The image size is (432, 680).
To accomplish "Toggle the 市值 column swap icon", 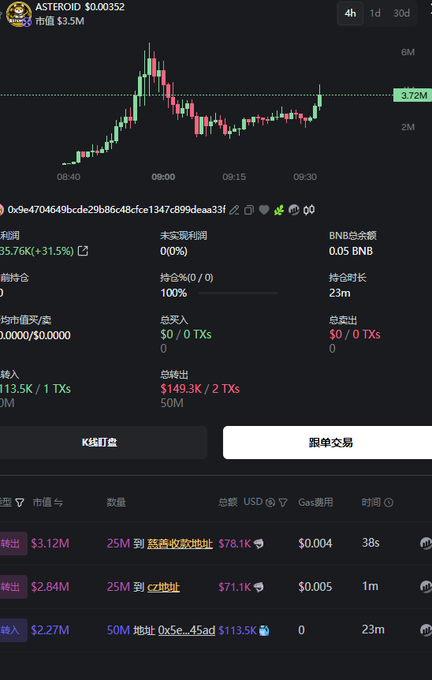I will click(x=58, y=502).
